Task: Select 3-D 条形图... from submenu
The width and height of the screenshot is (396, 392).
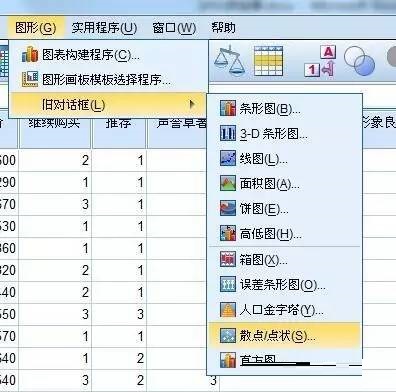Action: pos(284,134)
